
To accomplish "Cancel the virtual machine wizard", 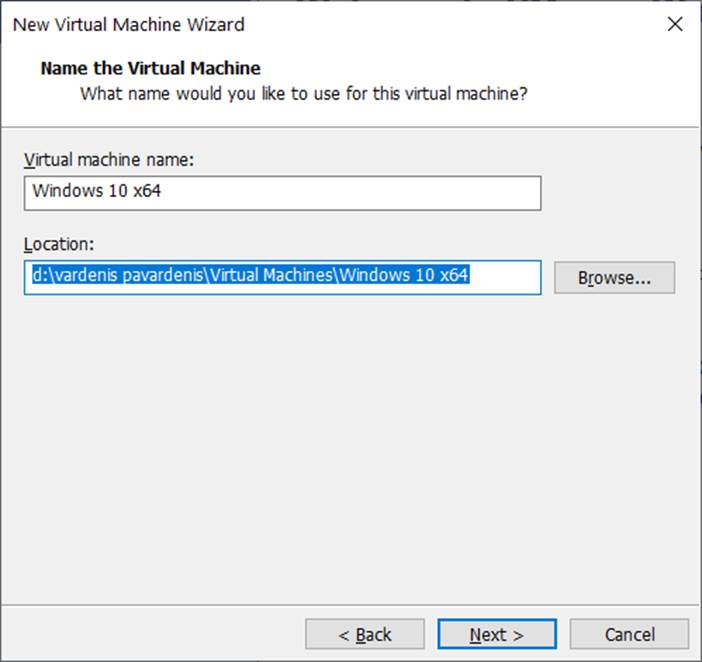I will (629, 634).
